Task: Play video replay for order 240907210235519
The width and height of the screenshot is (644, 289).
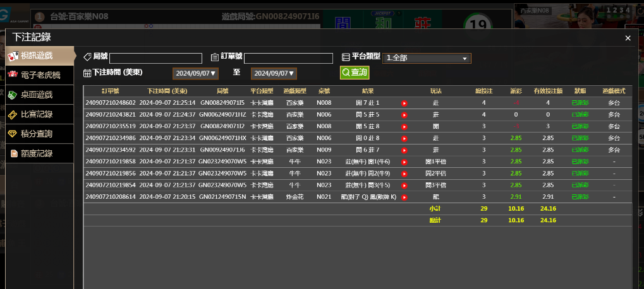Action: pos(404,126)
